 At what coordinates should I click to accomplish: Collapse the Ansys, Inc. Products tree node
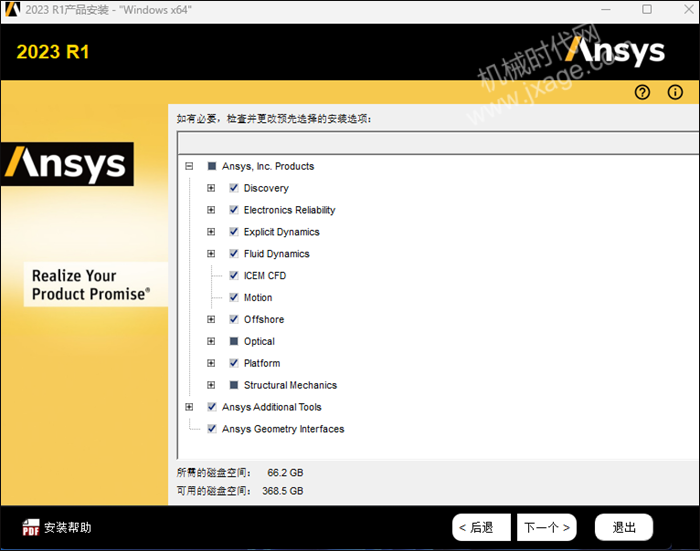(x=189, y=166)
